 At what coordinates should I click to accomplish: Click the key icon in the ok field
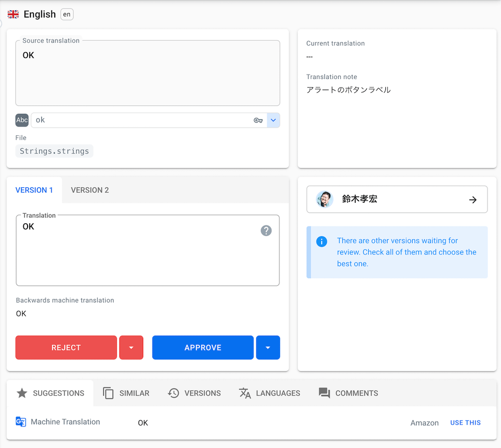pyautogui.click(x=258, y=120)
